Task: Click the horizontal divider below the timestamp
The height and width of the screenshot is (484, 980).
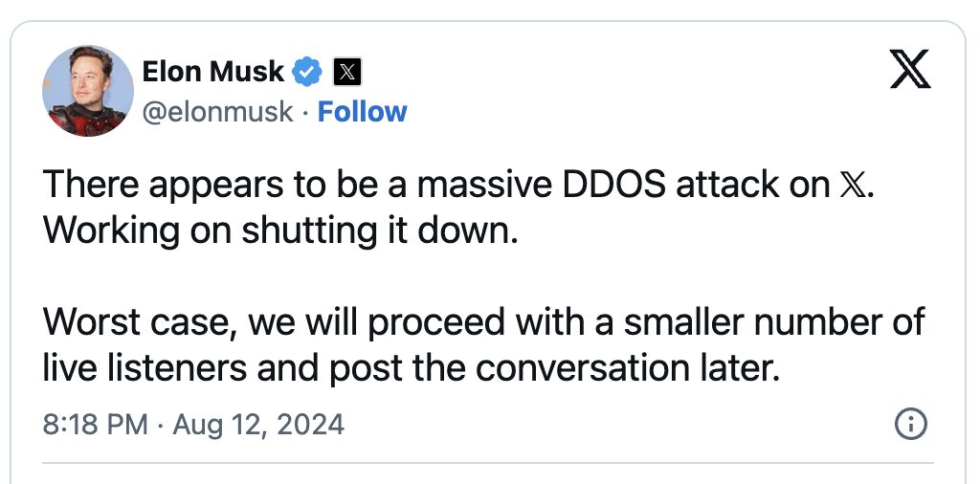Action: tap(488, 463)
